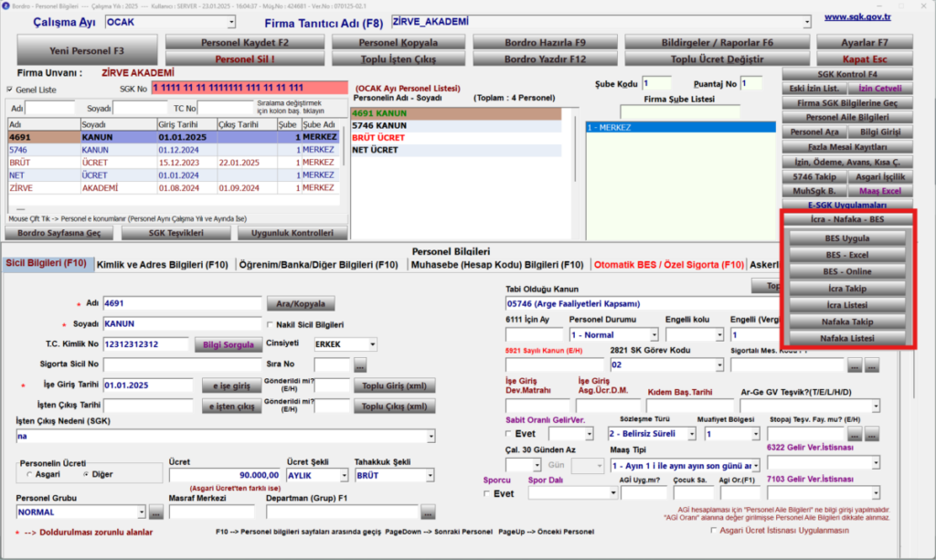Open the Tahakkuk Şekli BRÜT dropdown
This screenshot has width=936, height=560.
(430, 476)
